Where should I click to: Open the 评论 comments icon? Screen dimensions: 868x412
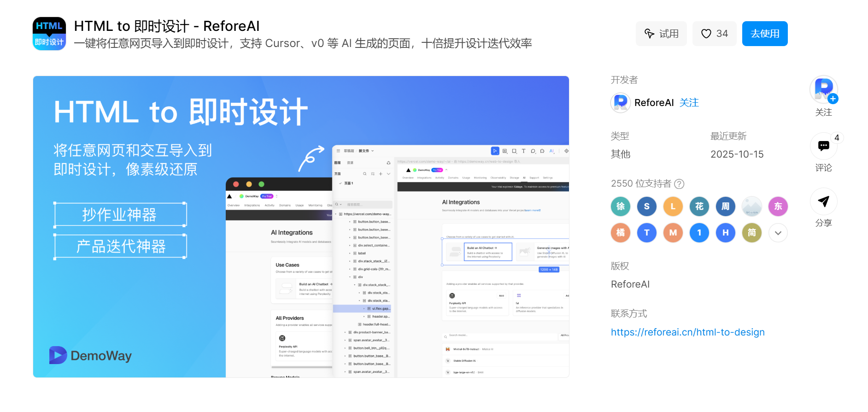click(x=823, y=146)
